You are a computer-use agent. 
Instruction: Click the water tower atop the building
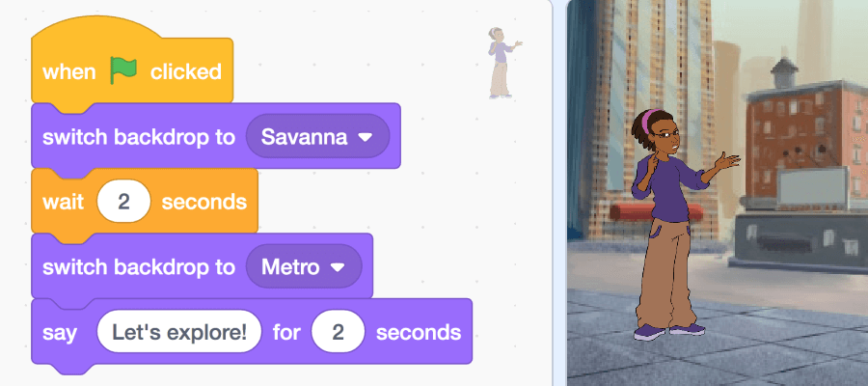(785, 73)
